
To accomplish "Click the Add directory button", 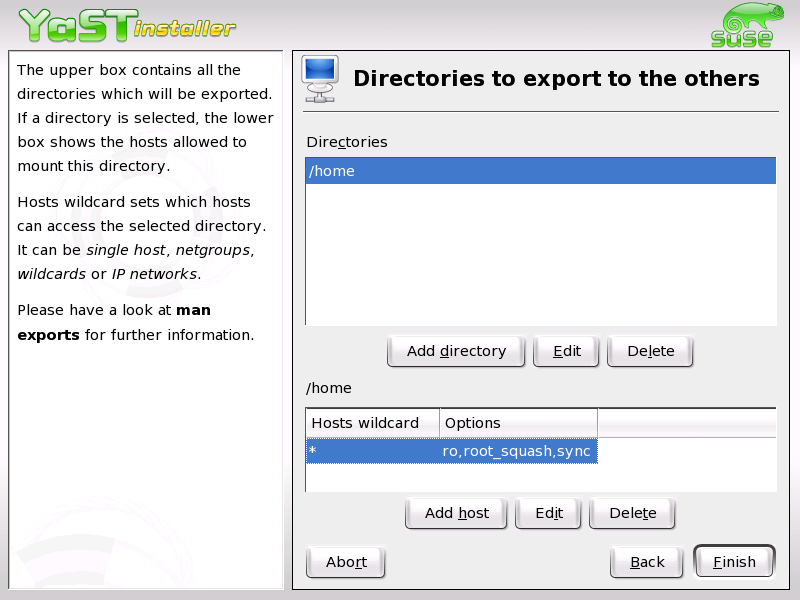I will (456, 351).
